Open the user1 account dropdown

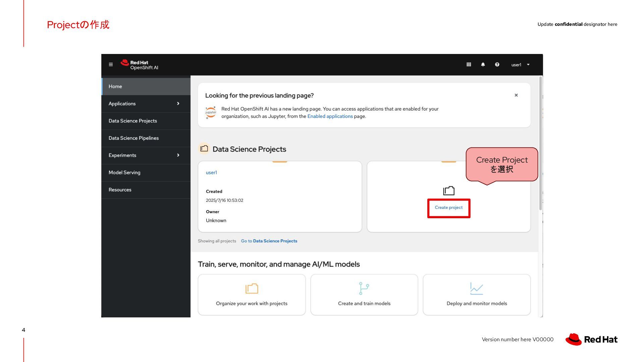[520, 65]
